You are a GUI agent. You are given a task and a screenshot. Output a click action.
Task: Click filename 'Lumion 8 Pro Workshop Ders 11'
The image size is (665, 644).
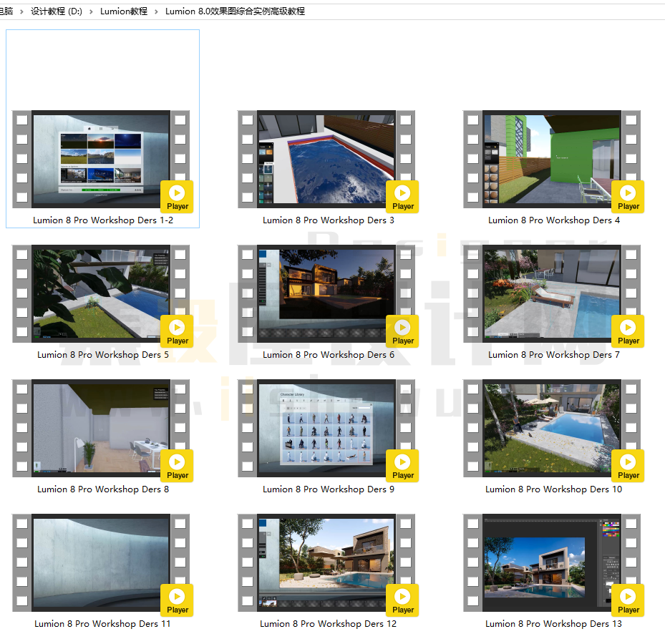pyautogui.click(x=102, y=624)
